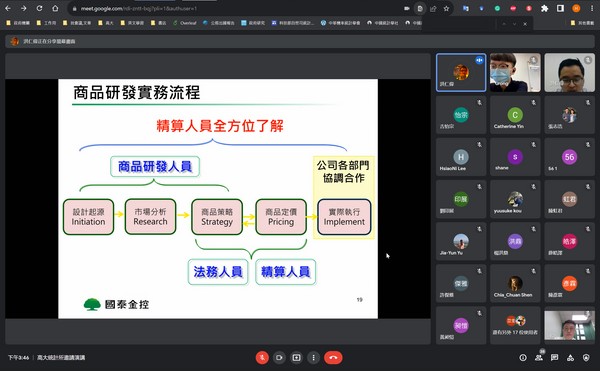600x371 pixels.
Task: Leave the call with the red hang-up button
Action: point(333,358)
